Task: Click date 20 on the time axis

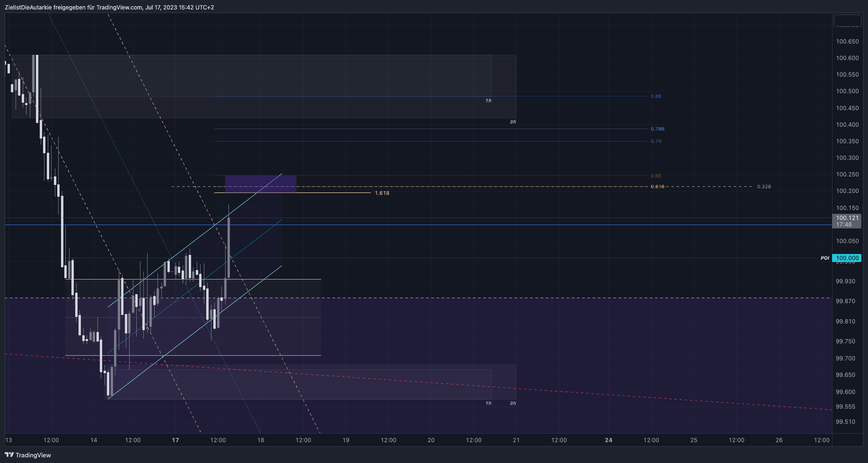Action: click(x=431, y=440)
